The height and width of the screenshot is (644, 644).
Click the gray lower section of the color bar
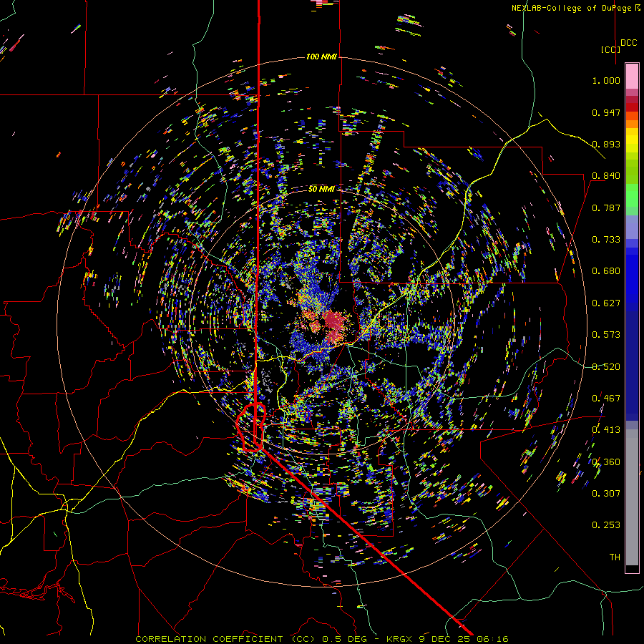pos(632,497)
